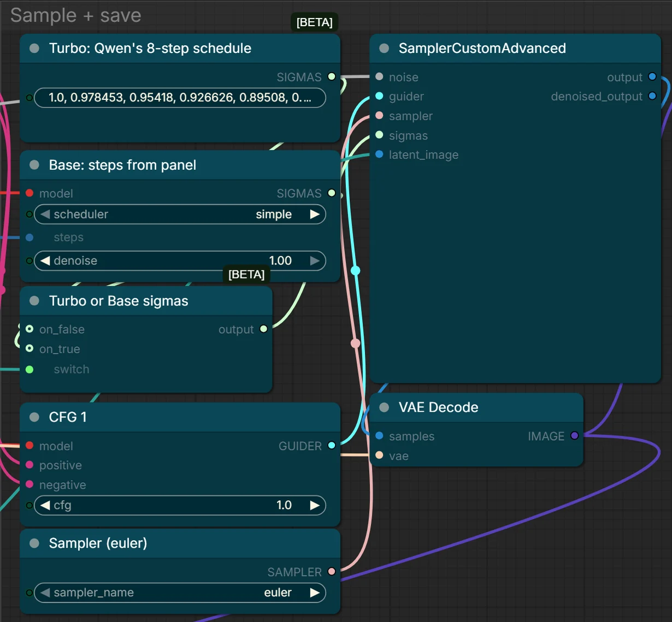Screen dimensions: 672x622
Task: Click SAMPLER output socket on Sampler (euler)
Action: [x=332, y=572]
